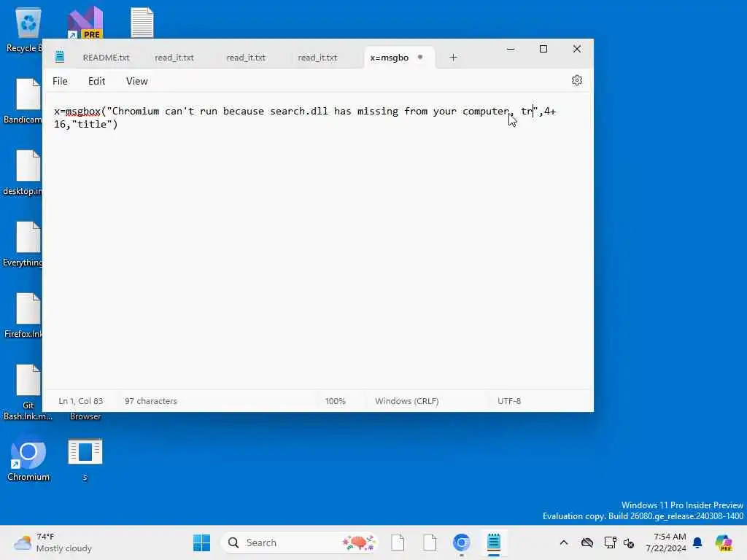Image resolution: width=747 pixels, height=560 pixels.
Task: Click the muted volume tray icon
Action: 629,542
